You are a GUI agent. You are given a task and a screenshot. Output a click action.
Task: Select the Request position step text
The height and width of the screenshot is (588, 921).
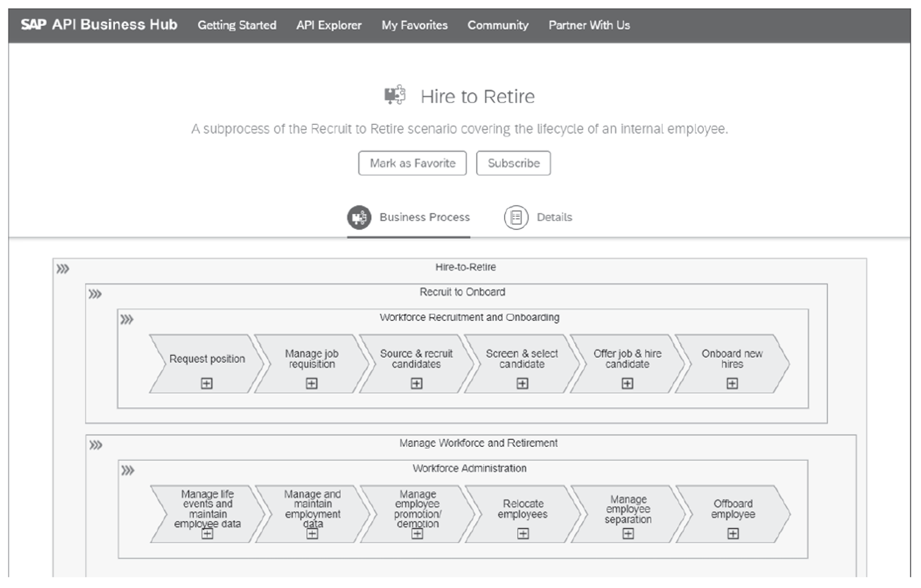[x=207, y=359]
